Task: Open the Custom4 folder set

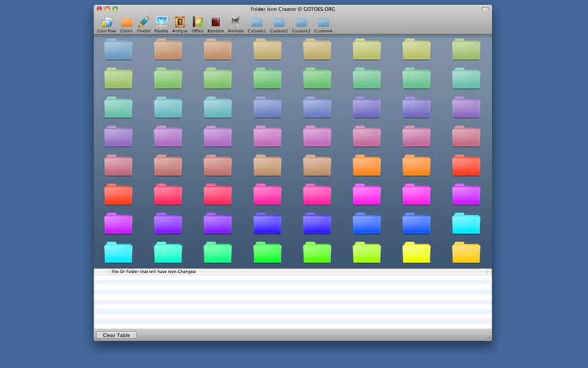Action: [x=323, y=24]
